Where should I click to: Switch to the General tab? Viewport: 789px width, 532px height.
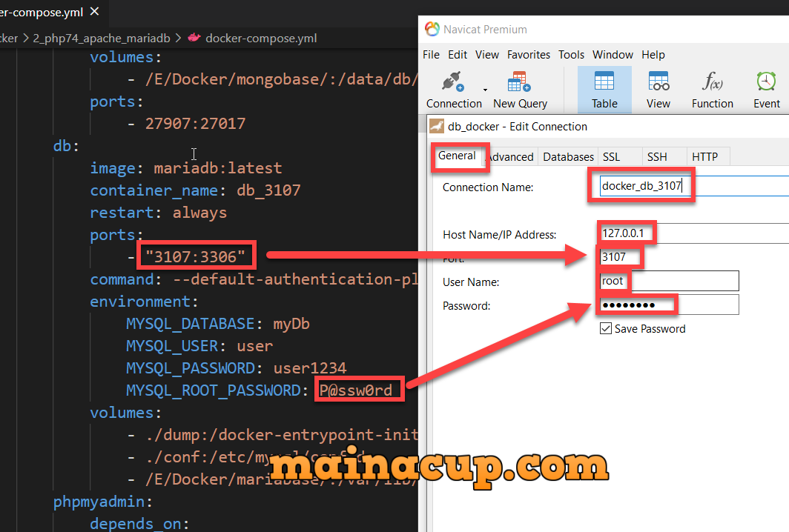click(457, 156)
